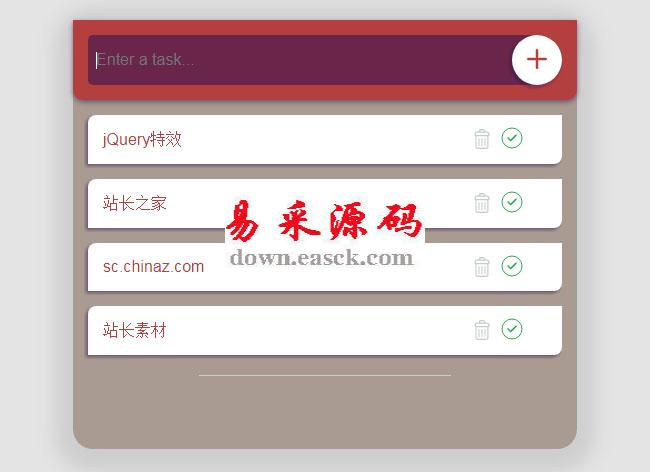650x472 pixels.
Task: Click the divider line below the tasks
Action: 325,375
